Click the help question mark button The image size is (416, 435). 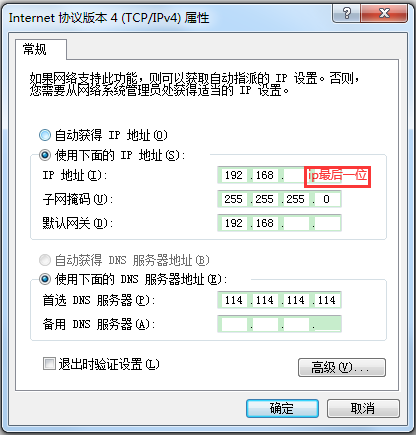[347, 14]
